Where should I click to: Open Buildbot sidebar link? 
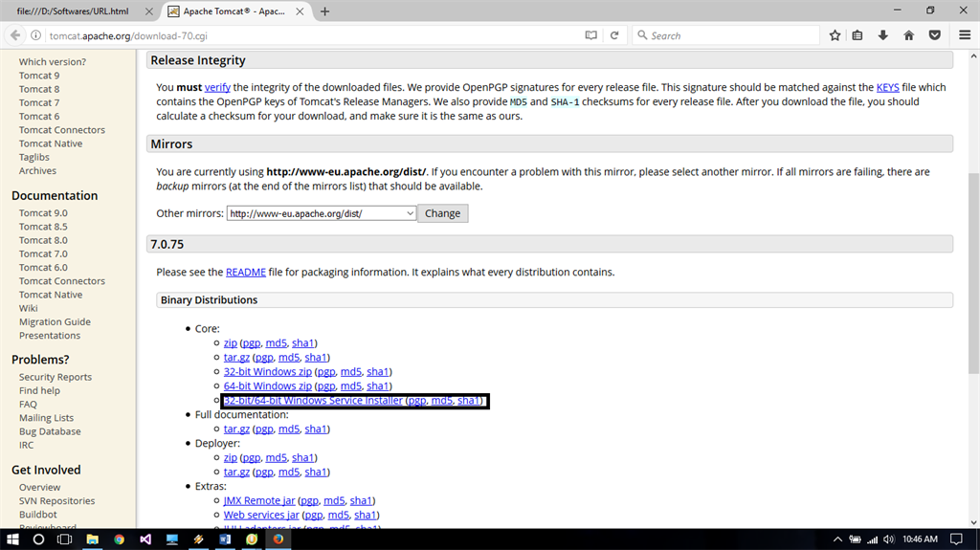[x=37, y=515]
